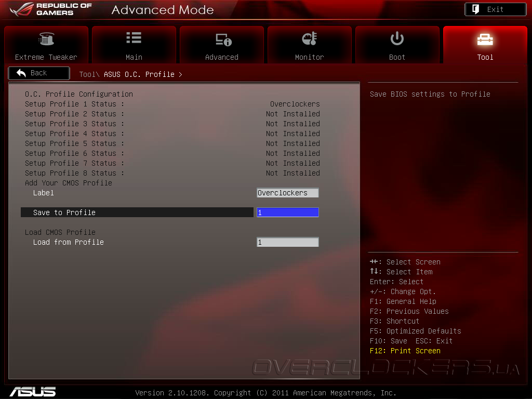The width and height of the screenshot is (532, 399).
Task: Click the Back button
Action: click(39, 73)
